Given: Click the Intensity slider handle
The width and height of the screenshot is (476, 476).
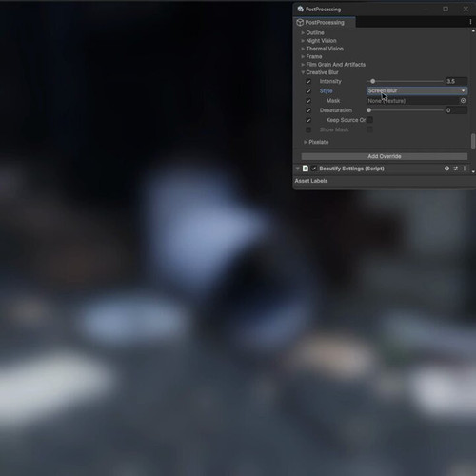Looking at the screenshot, I should tap(373, 81).
